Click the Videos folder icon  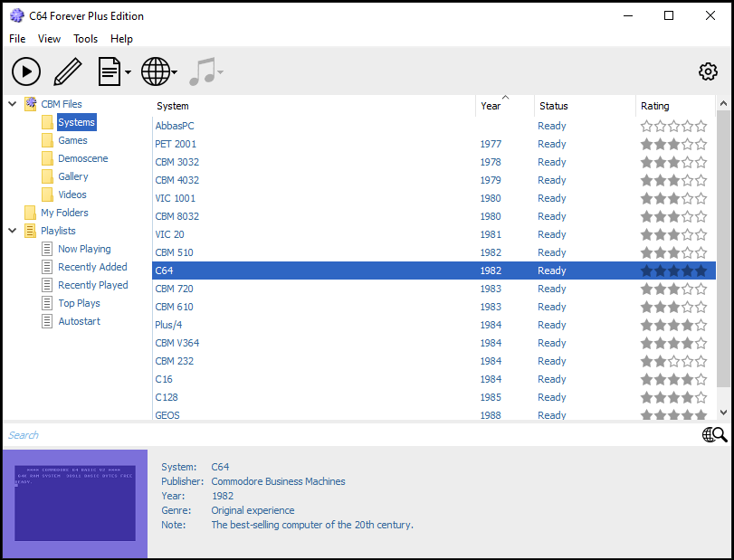[47, 195]
